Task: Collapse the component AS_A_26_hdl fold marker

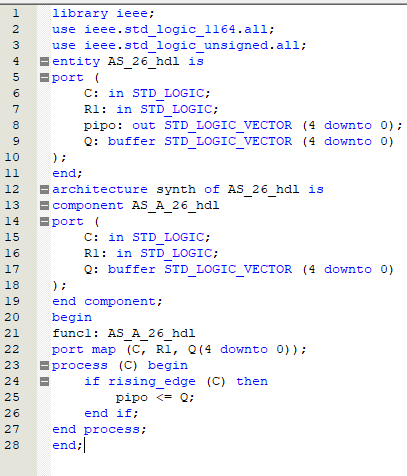Action: [44, 205]
